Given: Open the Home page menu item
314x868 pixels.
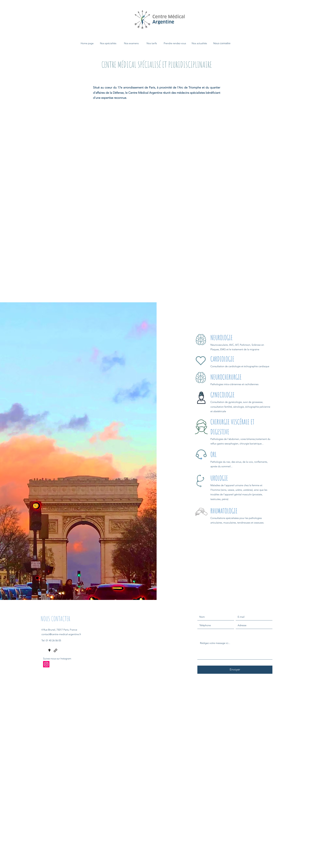Looking at the screenshot, I should pyautogui.click(x=87, y=44).
